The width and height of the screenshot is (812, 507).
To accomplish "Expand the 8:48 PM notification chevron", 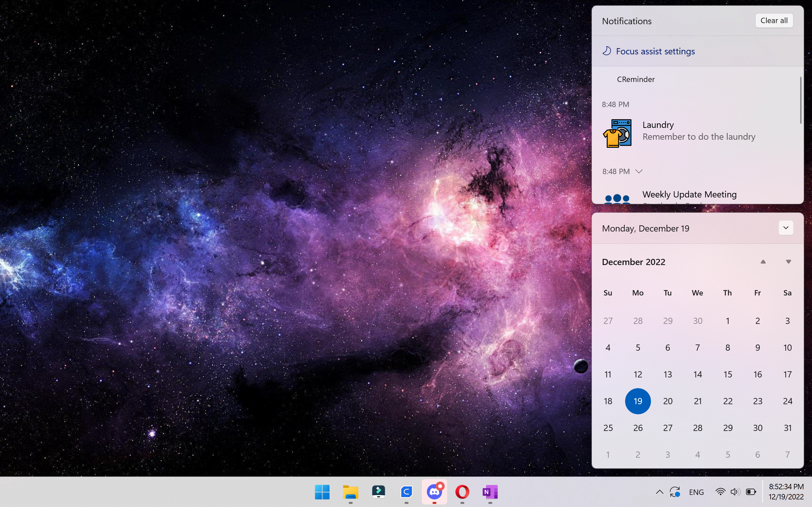I will click(639, 171).
